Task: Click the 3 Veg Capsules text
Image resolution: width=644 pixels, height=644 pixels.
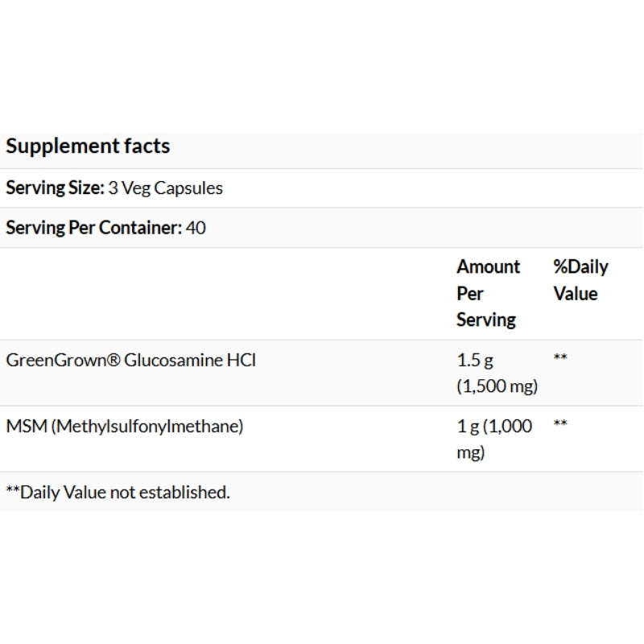Action: coord(165,188)
